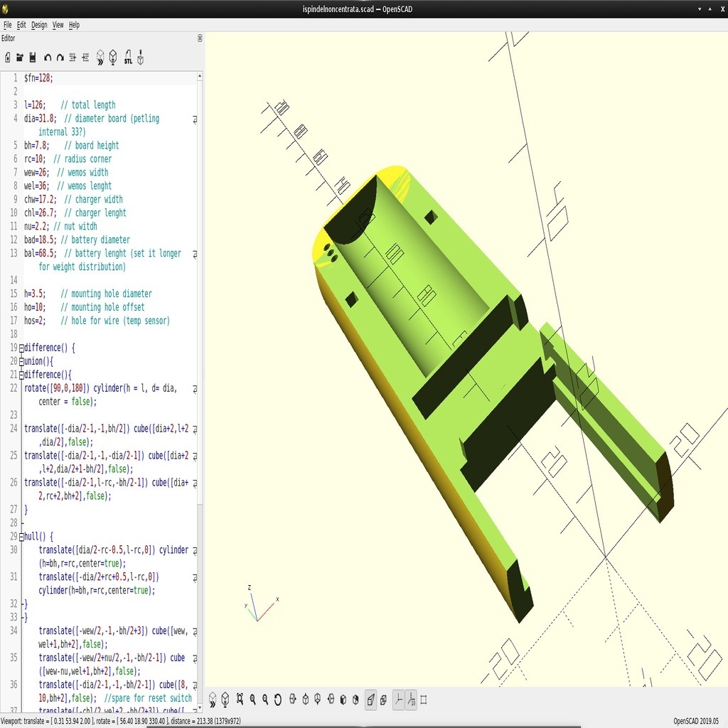Image resolution: width=728 pixels, height=728 pixels.
Task: Click the Save document icon
Action: [32, 58]
